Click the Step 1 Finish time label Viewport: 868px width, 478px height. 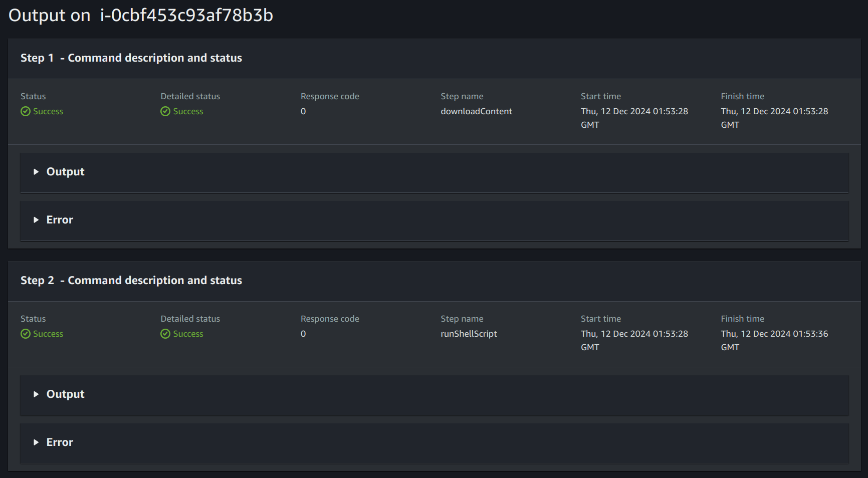click(x=742, y=96)
